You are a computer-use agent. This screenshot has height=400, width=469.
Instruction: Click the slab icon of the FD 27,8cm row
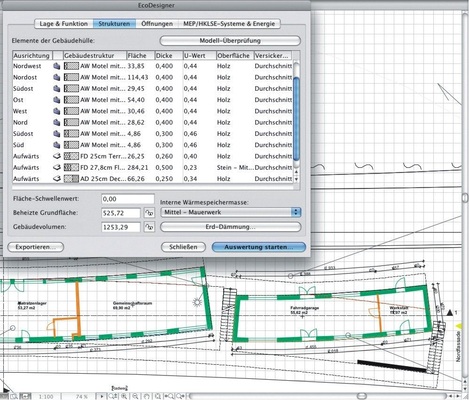[x=57, y=167]
